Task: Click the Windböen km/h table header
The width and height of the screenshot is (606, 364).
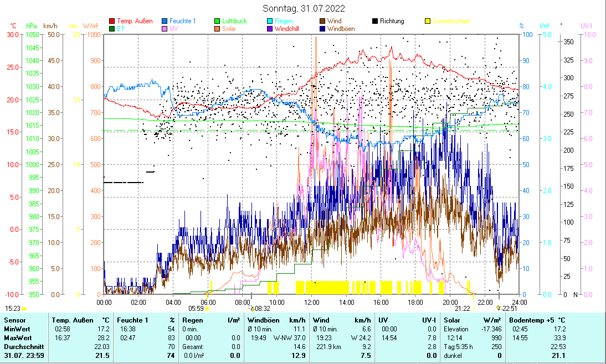Action: 276,320
